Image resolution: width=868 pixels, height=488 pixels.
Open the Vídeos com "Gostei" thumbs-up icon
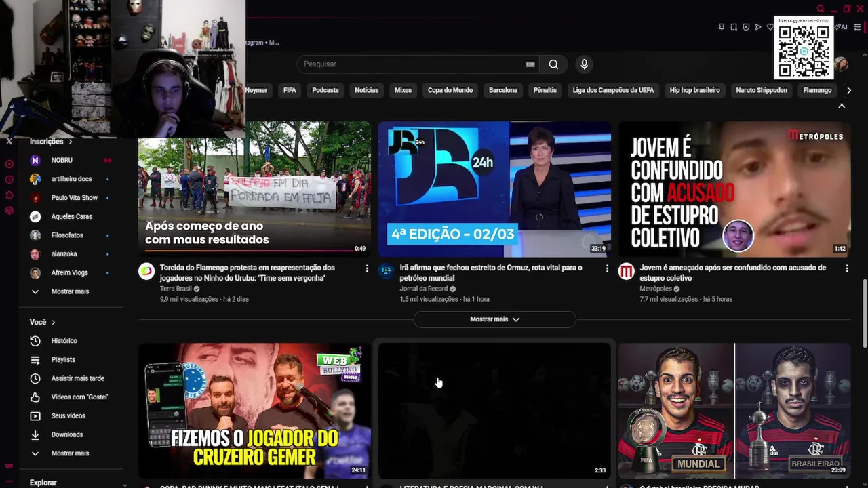[x=35, y=397]
